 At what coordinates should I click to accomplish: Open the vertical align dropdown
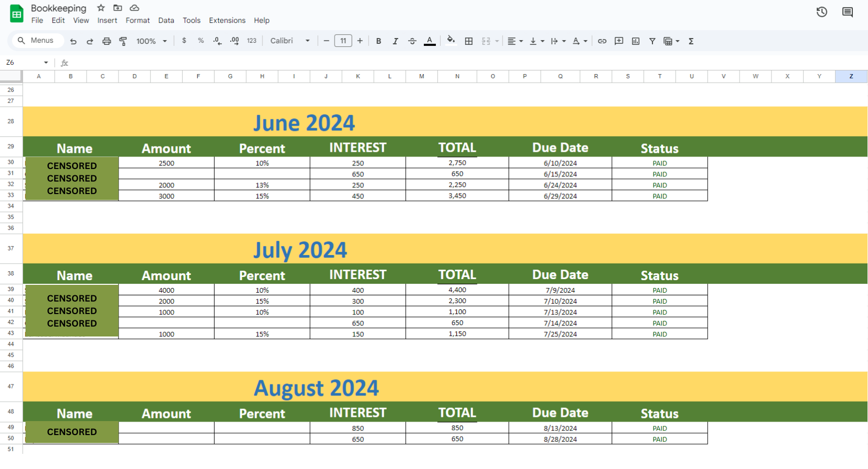click(537, 41)
